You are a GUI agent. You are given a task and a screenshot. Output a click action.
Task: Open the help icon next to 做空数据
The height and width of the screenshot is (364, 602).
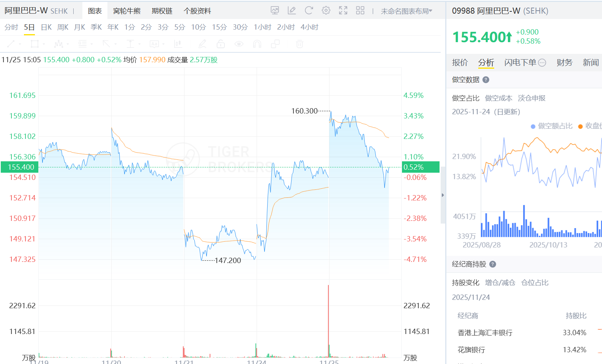(486, 80)
